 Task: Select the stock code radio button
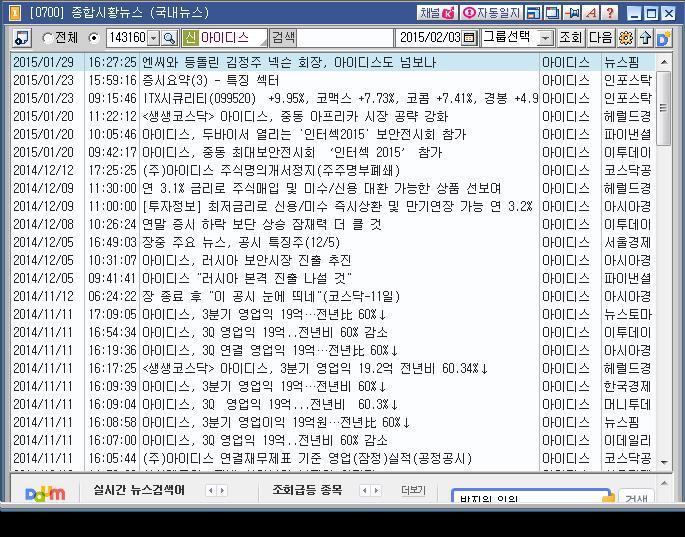93,38
